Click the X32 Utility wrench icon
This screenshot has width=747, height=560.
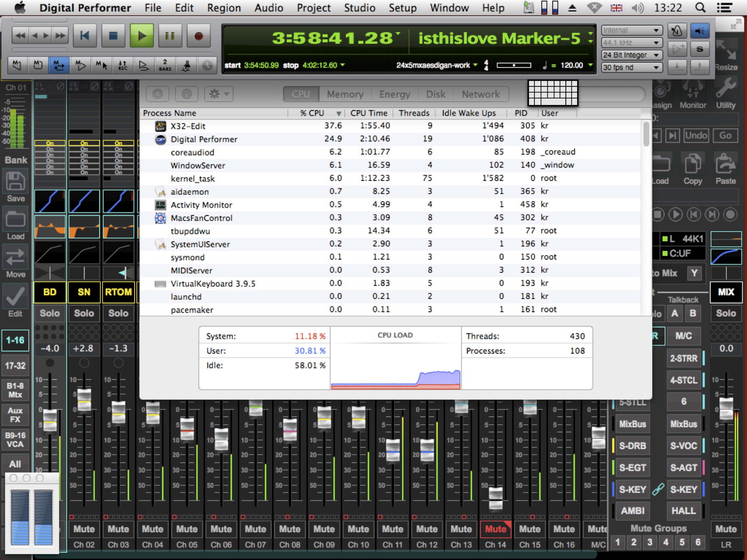point(725,89)
